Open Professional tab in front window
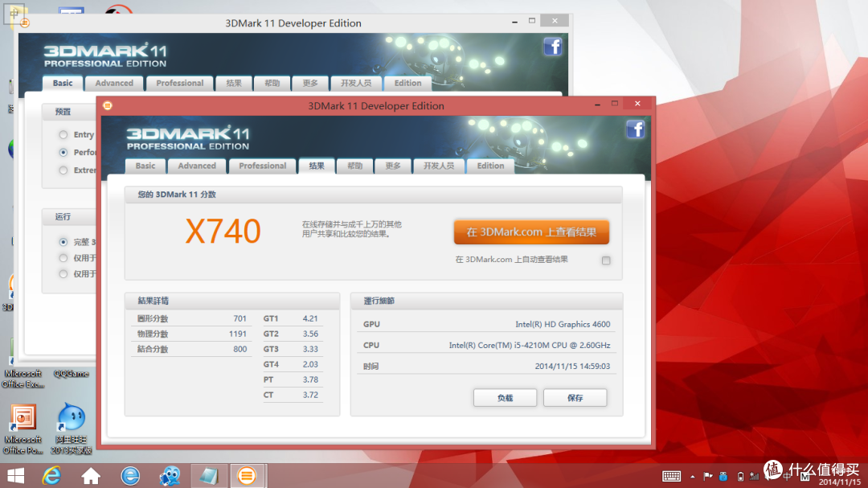This screenshot has height=488, width=868. pyautogui.click(x=262, y=166)
